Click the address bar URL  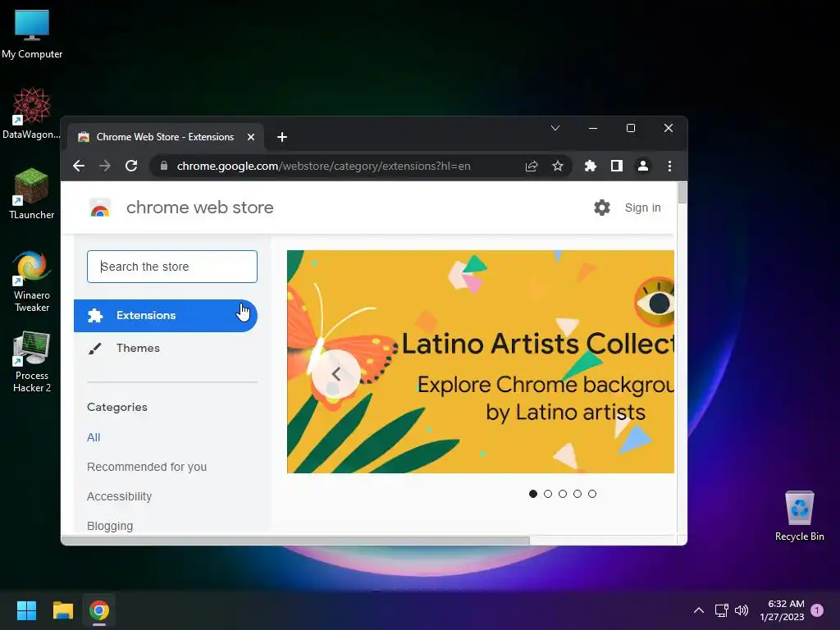323,166
